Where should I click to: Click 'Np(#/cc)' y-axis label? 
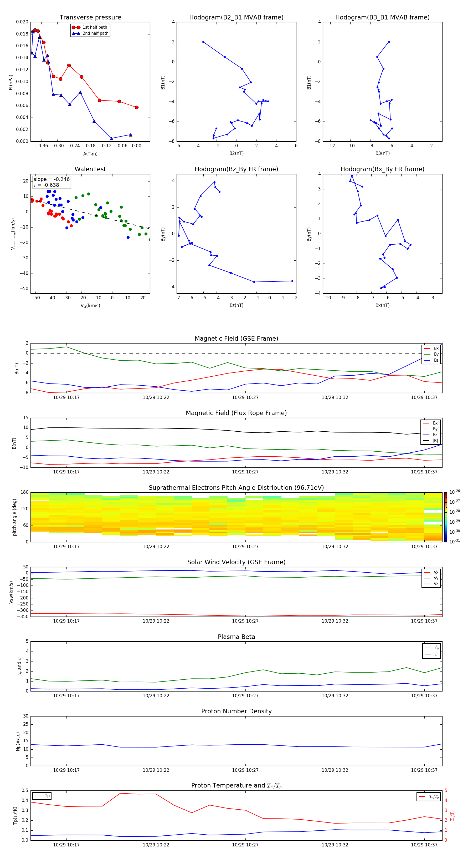click(18, 741)
